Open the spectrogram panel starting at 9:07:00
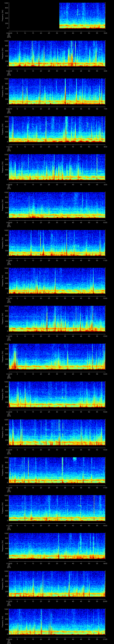Image resolution: width=114 pixels, height=644 pixels. click(x=57, y=129)
